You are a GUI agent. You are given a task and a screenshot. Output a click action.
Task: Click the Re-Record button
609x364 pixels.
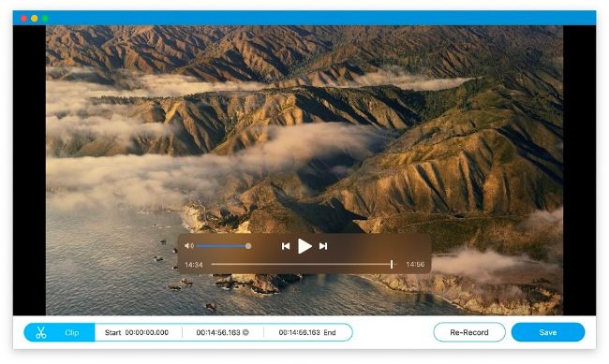coord(469,332)
